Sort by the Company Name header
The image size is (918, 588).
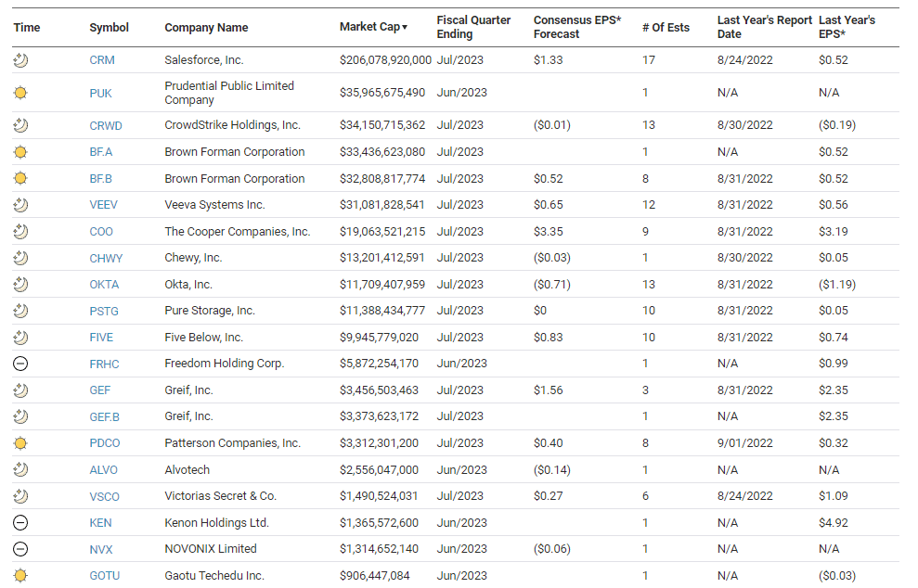tap(206, 28)
